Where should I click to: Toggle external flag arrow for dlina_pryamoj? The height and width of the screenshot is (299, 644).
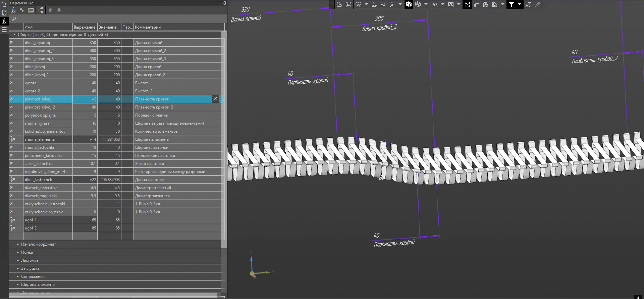(x=11, y=43)
